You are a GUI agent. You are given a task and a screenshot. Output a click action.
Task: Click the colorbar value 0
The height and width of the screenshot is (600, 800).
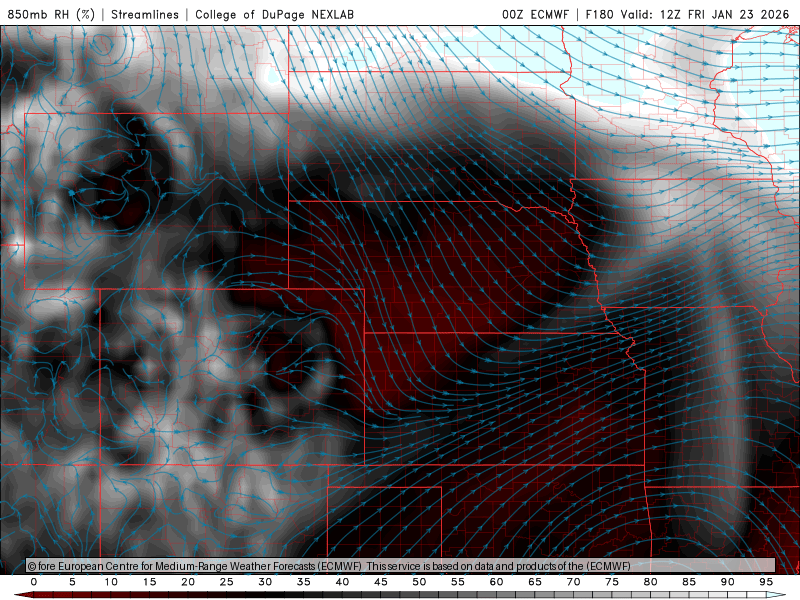34,582
